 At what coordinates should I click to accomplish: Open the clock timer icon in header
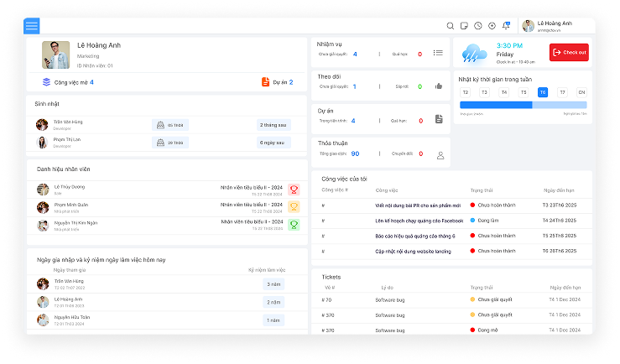[478, 26]
